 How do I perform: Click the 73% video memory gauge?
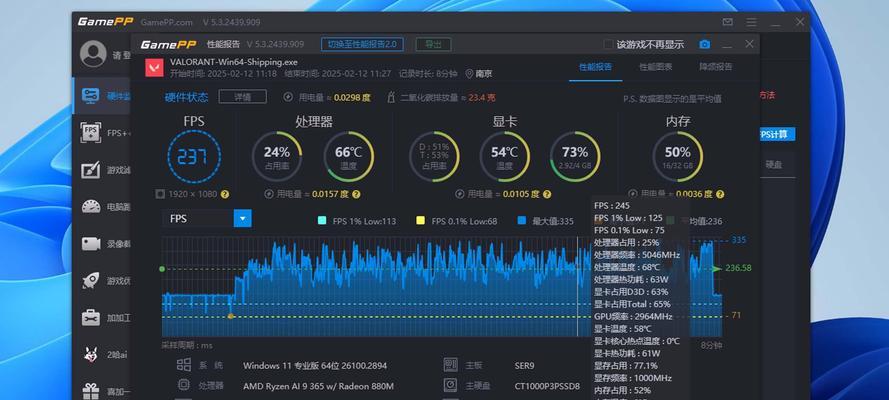click(x=575, y=156)
